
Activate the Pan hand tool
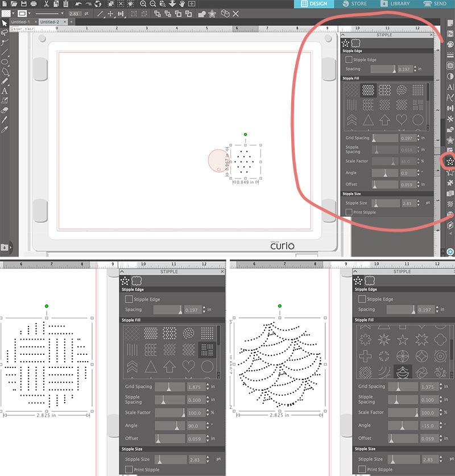(182, 3)
